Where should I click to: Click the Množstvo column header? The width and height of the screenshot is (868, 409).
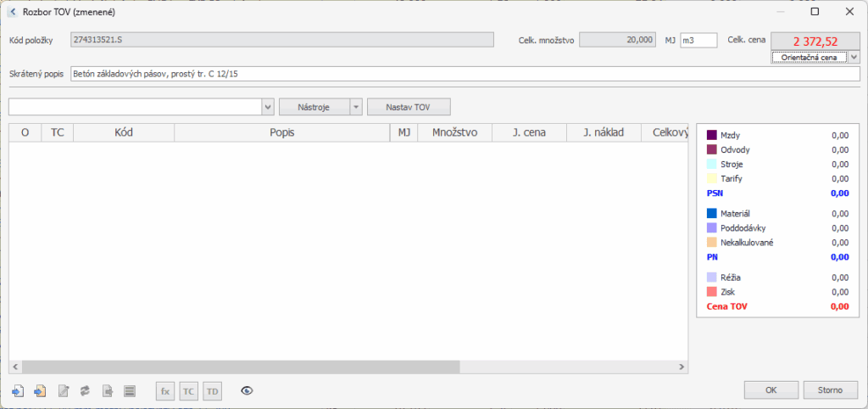454,132
